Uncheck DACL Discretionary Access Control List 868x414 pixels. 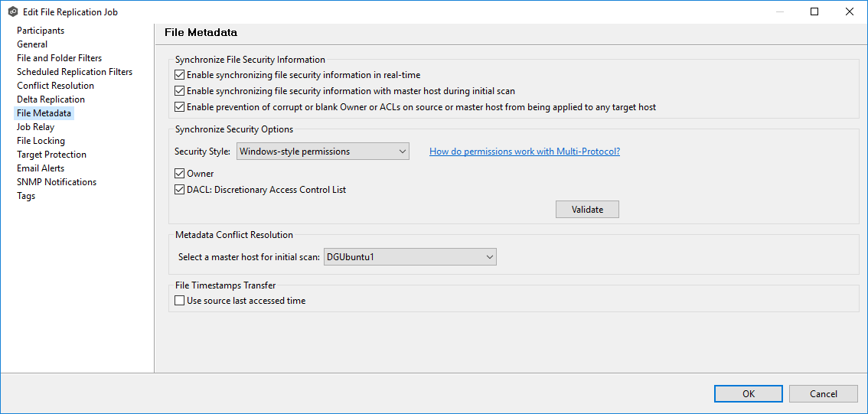[180, 190]
